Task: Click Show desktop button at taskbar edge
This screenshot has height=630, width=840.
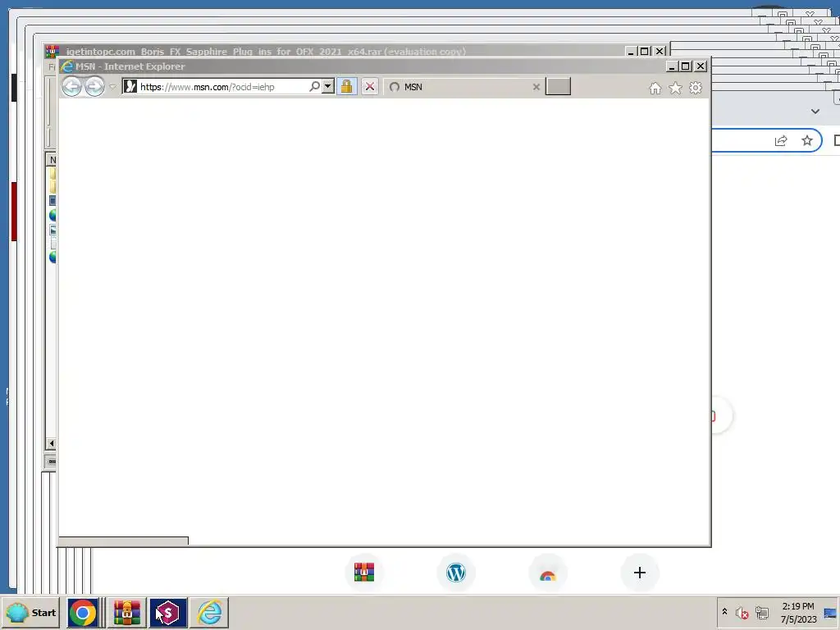Action: pos(830,613)
